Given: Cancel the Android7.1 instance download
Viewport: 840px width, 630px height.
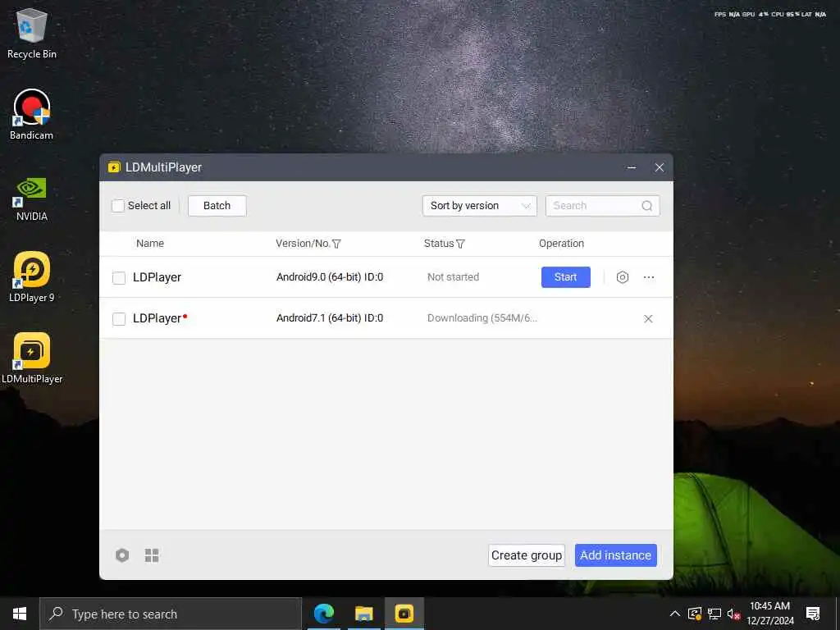Looking at the screenshot, I should coord(648,319).
